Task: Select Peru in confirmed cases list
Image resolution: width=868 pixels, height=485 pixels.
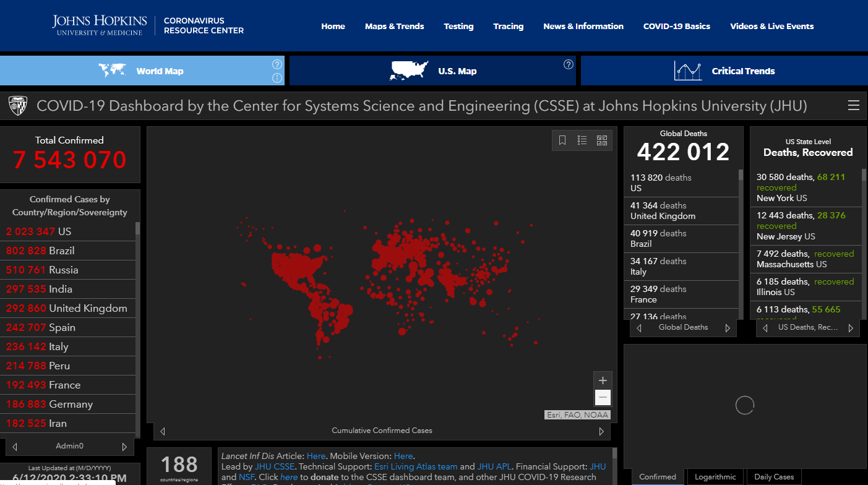Action: click(69, 366)
